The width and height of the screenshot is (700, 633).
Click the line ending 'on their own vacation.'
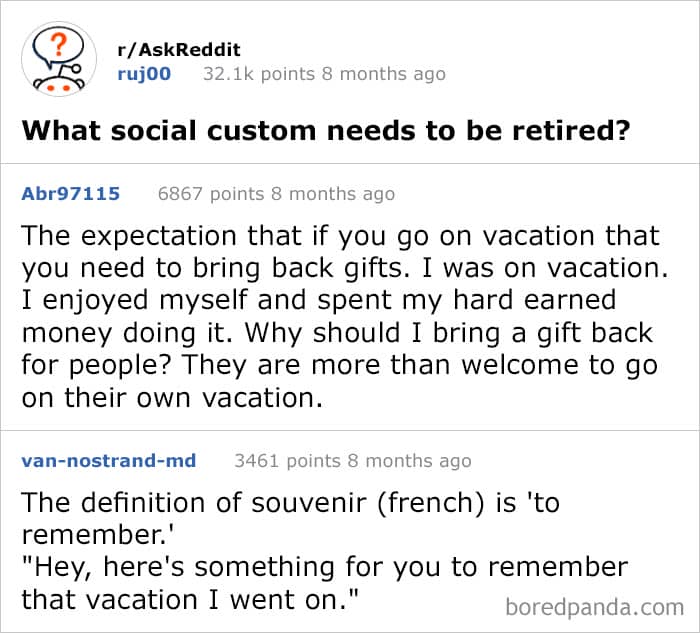pyautogui.click(x=173, y=397)
